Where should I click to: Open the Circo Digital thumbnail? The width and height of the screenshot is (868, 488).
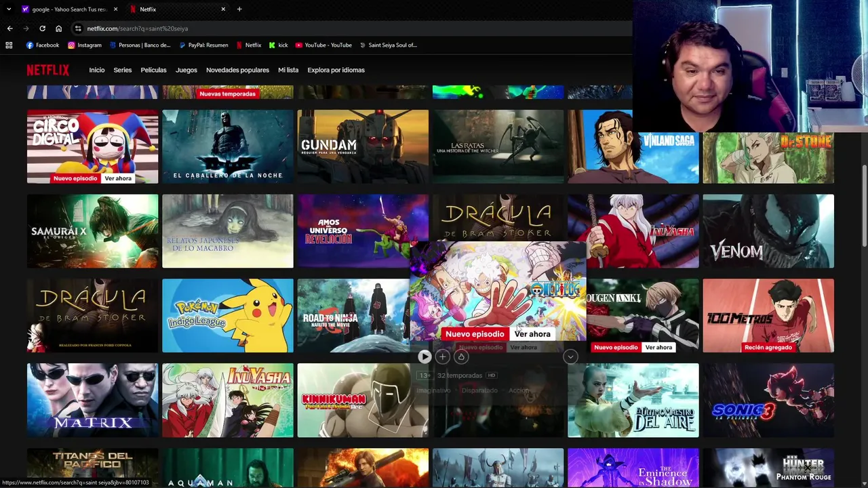[x=92, y=146]
